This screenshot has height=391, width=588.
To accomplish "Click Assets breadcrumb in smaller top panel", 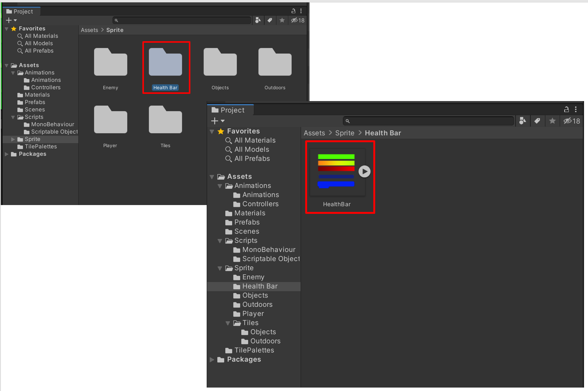I will (89, 30).
